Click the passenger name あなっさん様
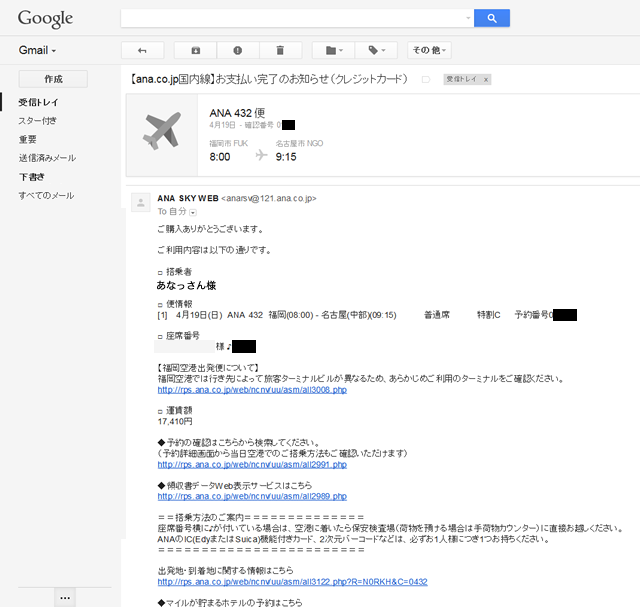The image size is (640, 607). 186,285
